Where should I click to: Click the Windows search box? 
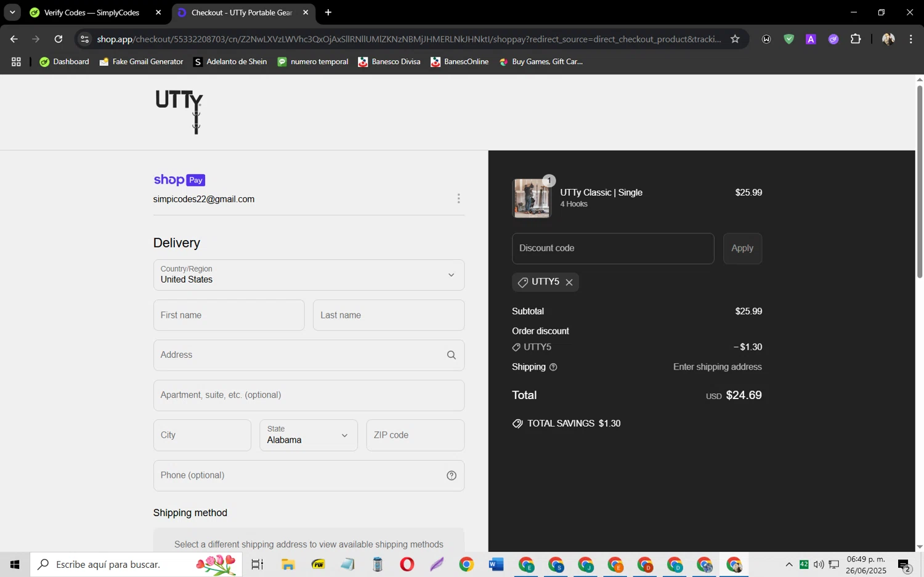tap(136, 564)
